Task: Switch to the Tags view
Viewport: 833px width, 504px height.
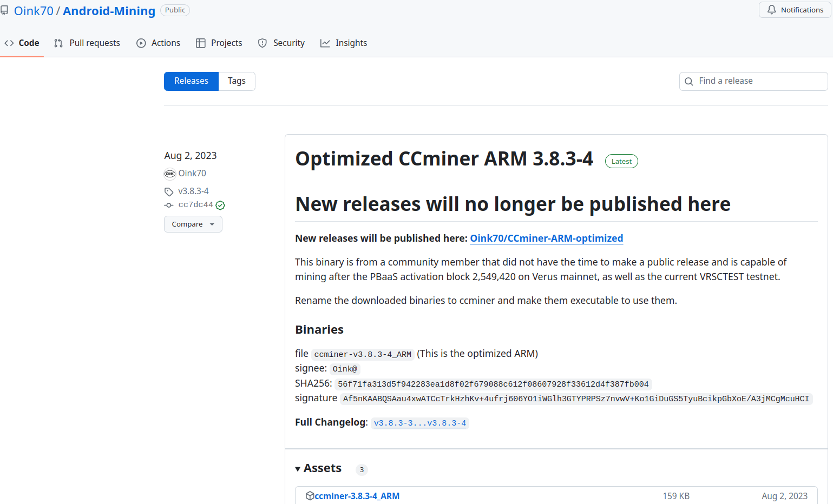Action: tap(237, 81)
